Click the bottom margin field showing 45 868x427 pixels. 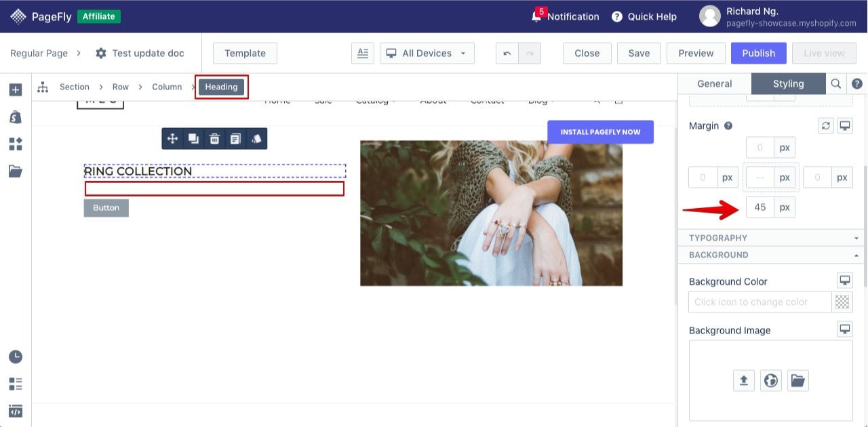pos(760,207)
